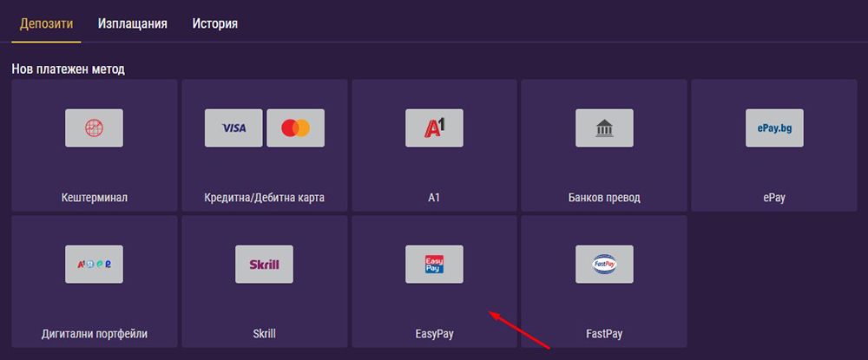
Task: Select the Банков превод label
Action: click(604, 197)
